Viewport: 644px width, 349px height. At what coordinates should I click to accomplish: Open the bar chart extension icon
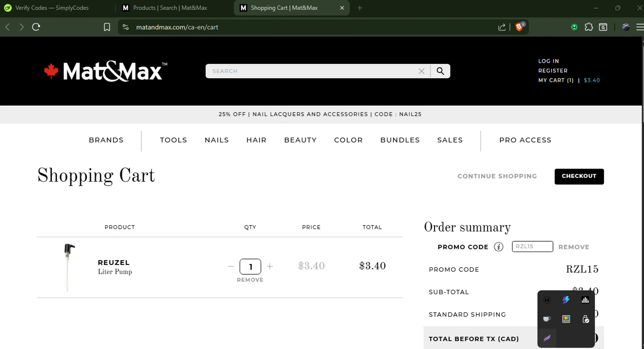585,300
